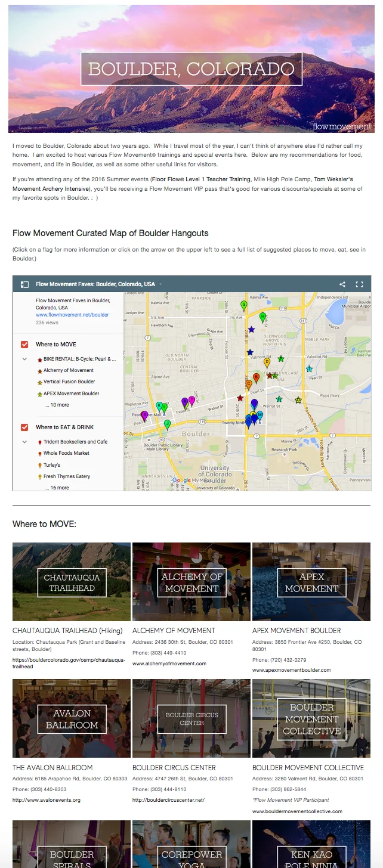The width and height of the screenshot is (383, 868).
Task: Click green map pin labeled J
Action: click(x=167, y=424)
